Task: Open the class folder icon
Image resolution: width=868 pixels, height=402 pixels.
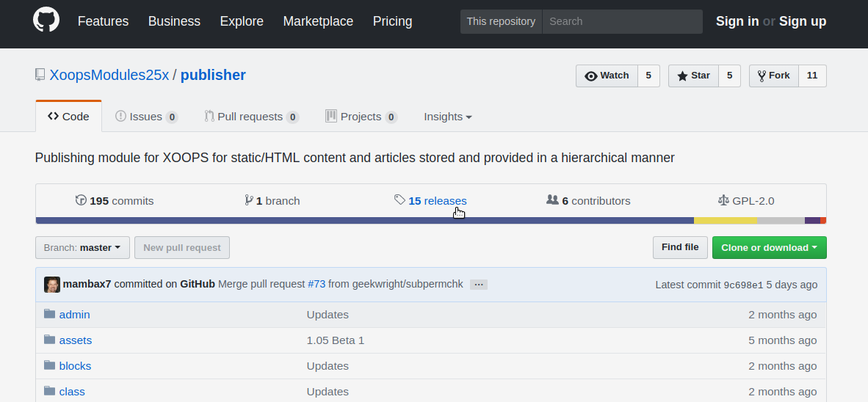Action: click(50, 391)
